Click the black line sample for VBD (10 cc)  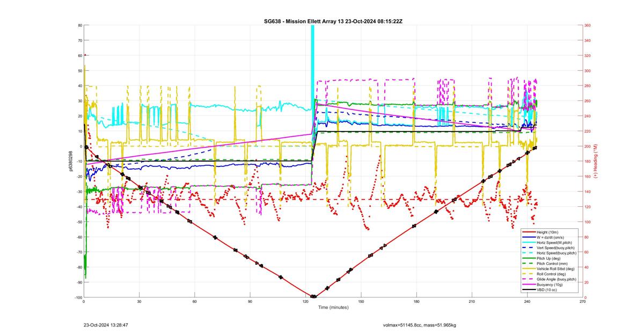tap(528, 289)
